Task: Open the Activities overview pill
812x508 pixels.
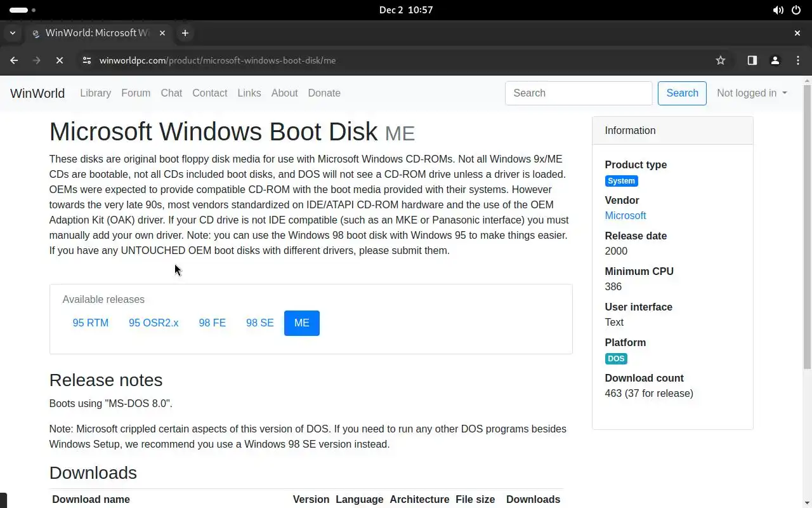Action: coord(23,10)
